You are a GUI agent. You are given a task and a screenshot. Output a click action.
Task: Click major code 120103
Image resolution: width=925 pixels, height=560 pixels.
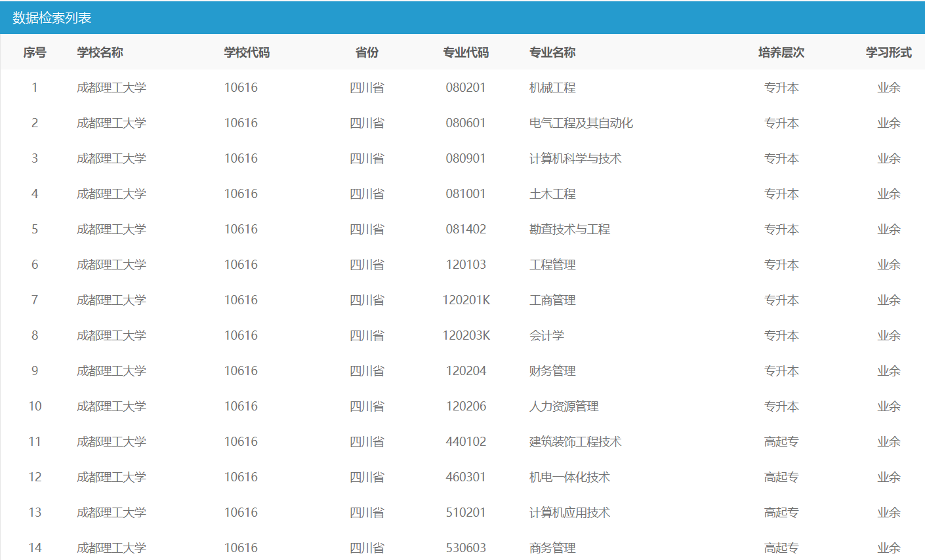466,265
